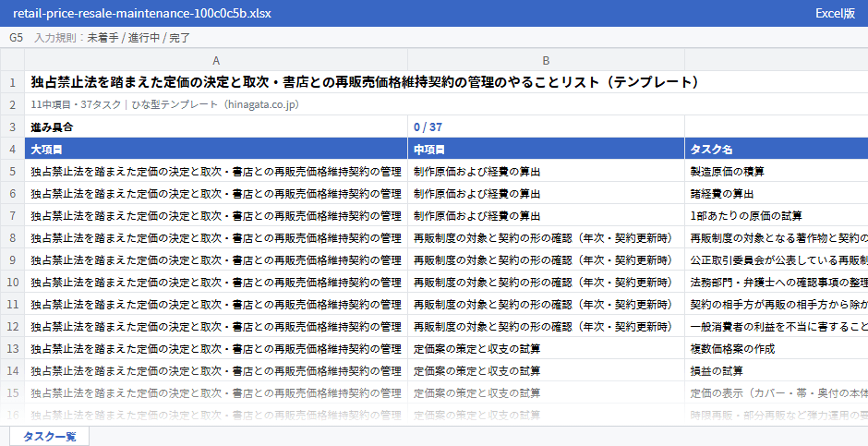Select row 5 header
This screenshot has height=446, width=868.
pyautogui.click(x=12, y=172)
